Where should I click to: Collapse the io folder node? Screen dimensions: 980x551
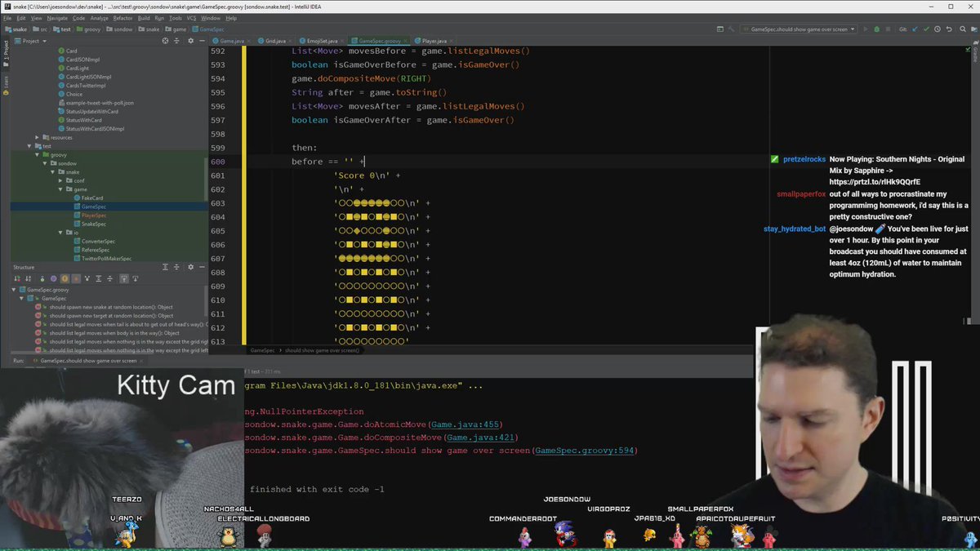60,233
